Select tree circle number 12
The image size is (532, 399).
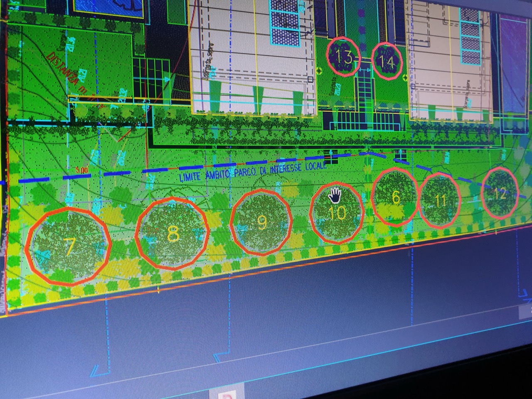[x=500, y=193]
